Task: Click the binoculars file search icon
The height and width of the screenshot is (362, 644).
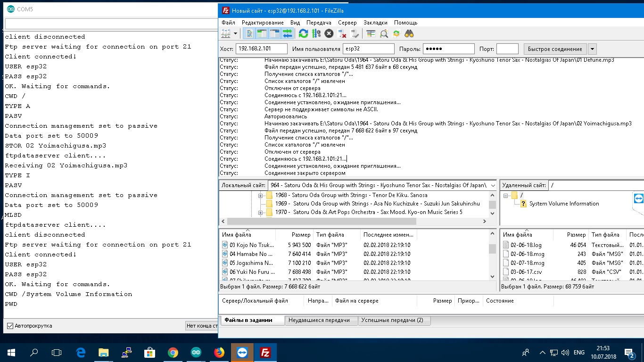Action: 409,33
